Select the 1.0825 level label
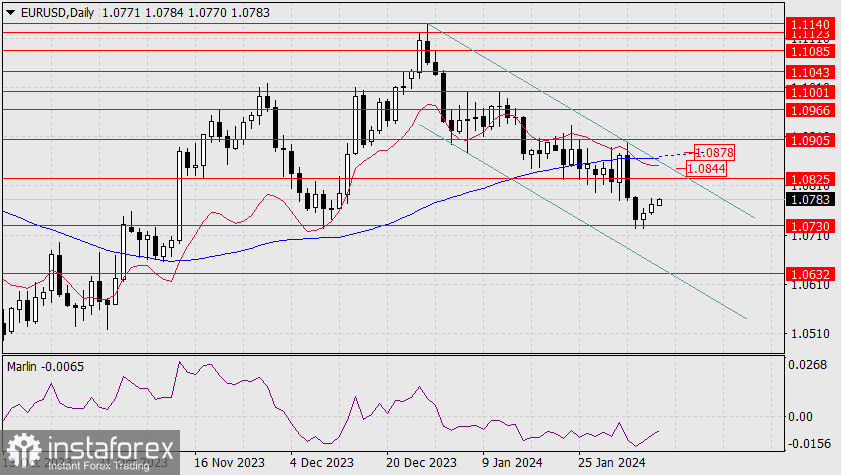 click(810, 179)
